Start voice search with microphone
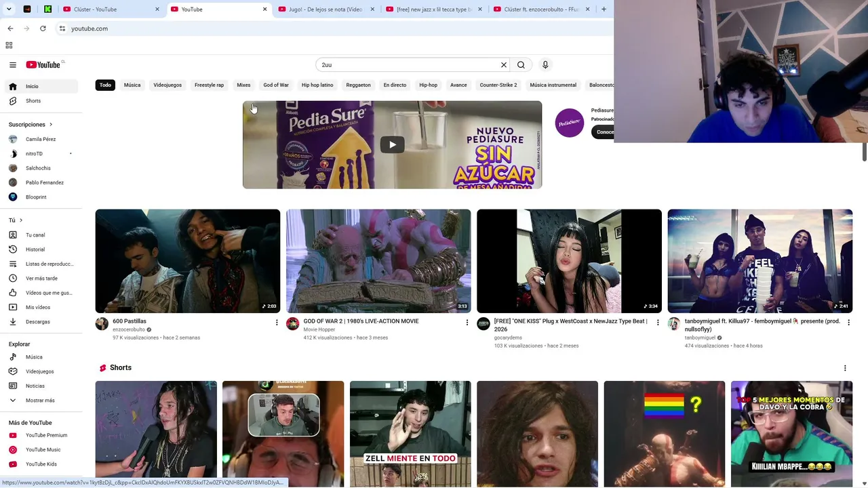Screen dimensions: 868x488 [545, 65]
